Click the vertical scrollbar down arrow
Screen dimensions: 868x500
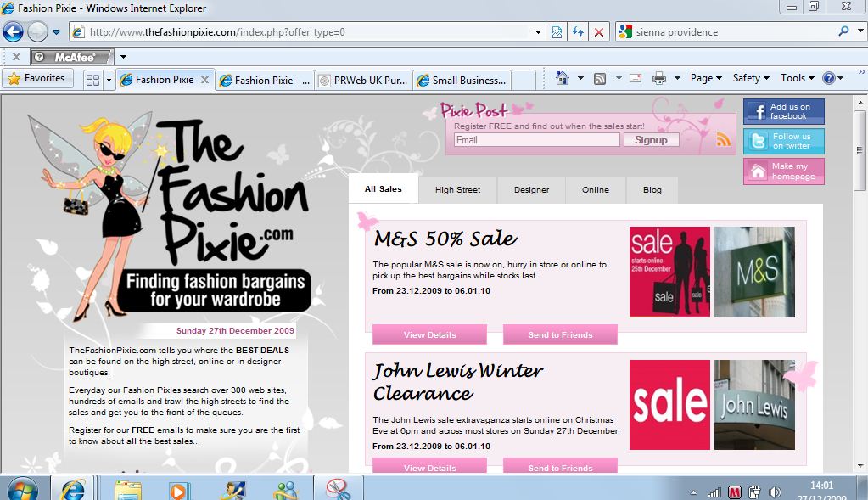click(860, 466)
